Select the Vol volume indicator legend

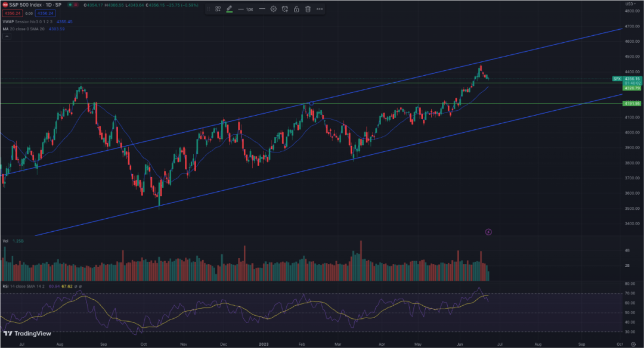pos(5,241)
